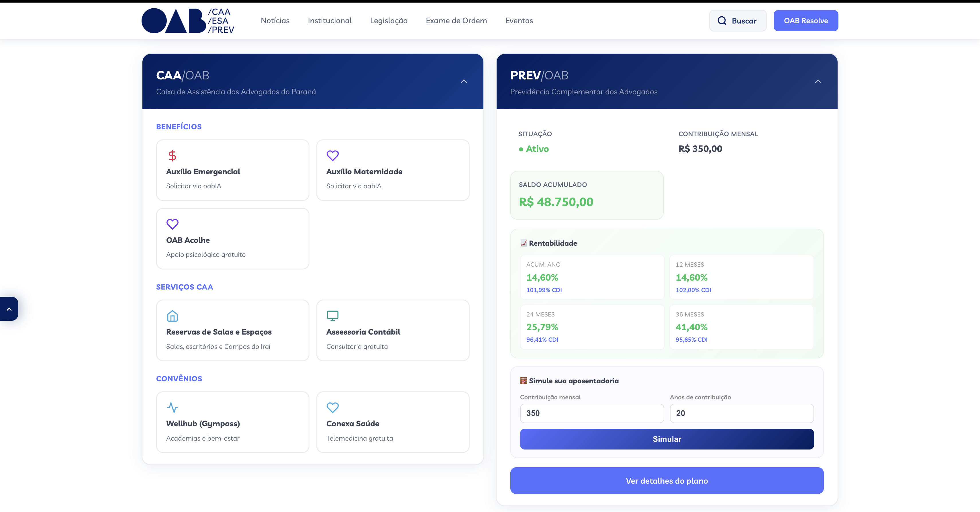Click the Contribuição mensal input field
The image size is (980, 512).
point(591,413)
